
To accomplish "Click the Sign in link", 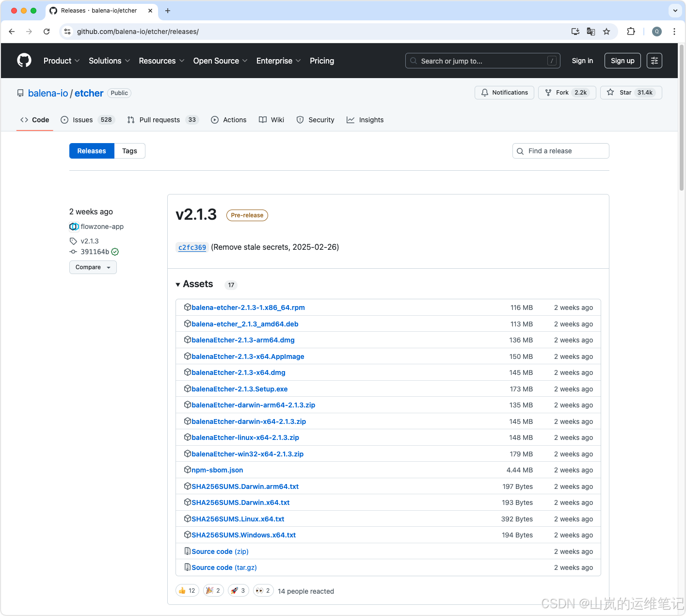I will (x=582, y=61).
